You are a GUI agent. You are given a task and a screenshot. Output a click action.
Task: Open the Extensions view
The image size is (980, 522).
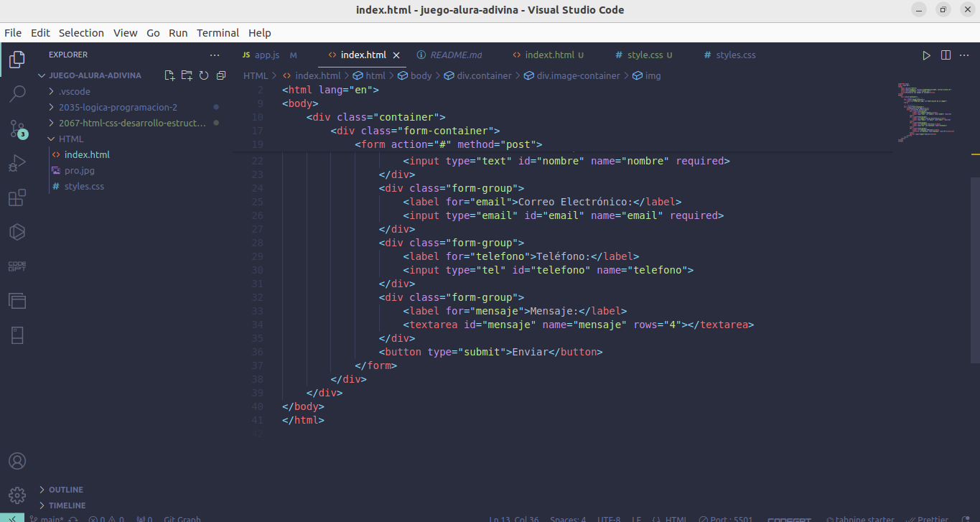tap(17, 197)
